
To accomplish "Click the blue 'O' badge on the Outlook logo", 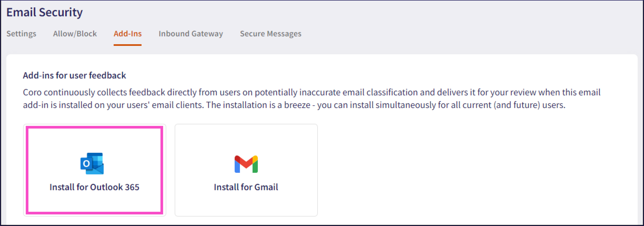I will coord(86,164).
